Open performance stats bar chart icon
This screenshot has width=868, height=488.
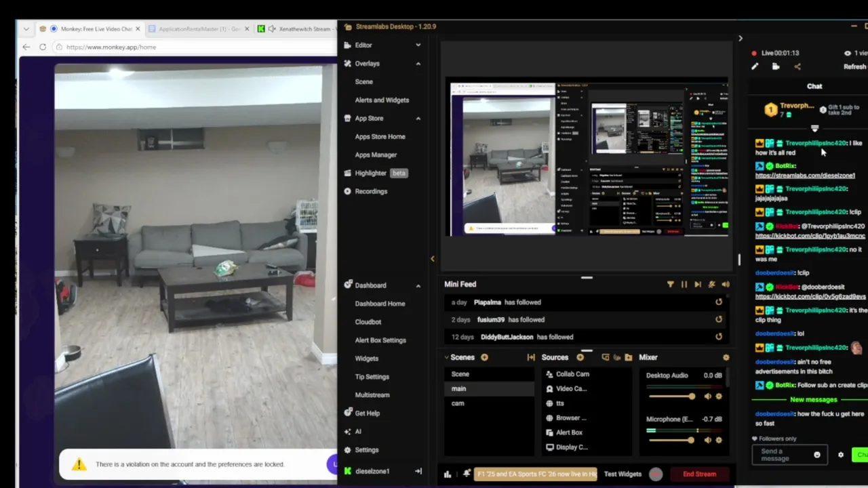coord(448,474)
